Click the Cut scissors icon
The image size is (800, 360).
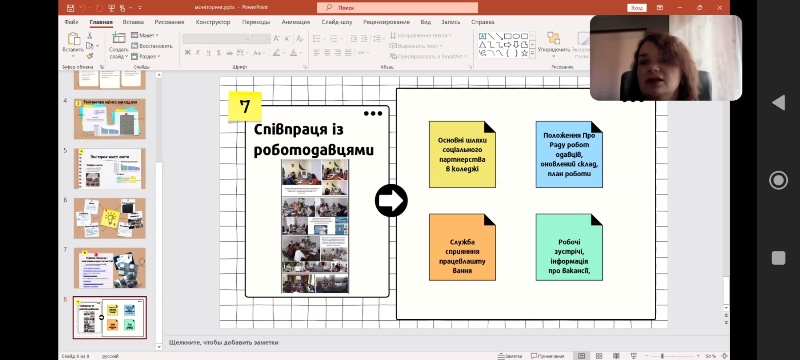click(x=89, y=36)
